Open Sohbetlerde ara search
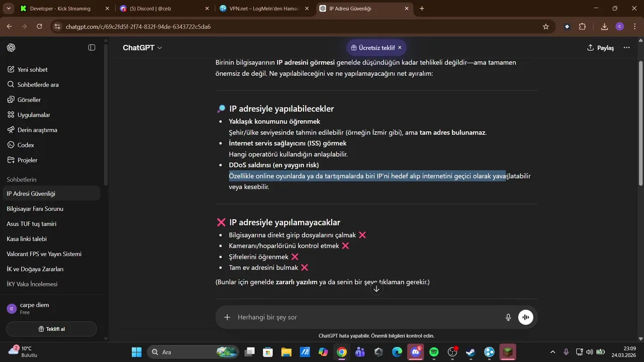The height and width of the screenshot is (362, 644). tap(51, 84)
